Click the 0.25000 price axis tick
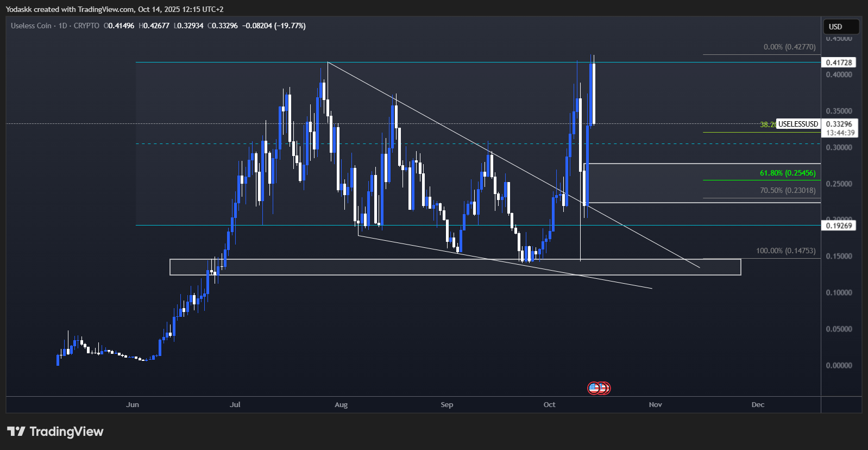This screenshot has width=868, height=450. pos(839,184)
